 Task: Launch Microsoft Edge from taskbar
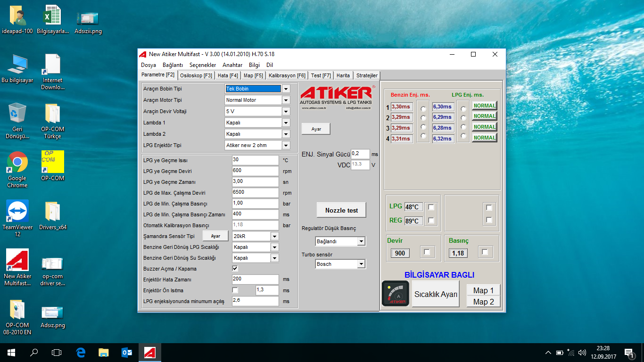coord(81,352)
